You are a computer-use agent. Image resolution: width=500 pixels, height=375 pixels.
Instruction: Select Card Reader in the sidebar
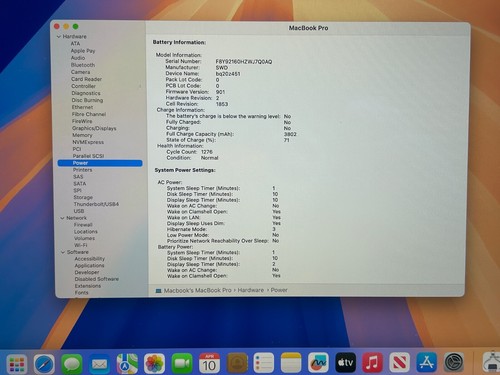pos(87,79)
